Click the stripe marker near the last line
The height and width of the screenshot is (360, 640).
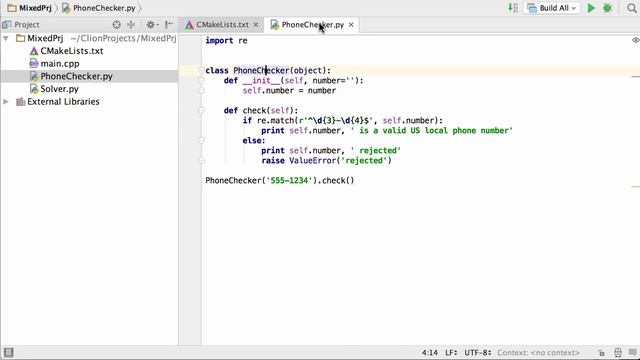tap(636, 187)
